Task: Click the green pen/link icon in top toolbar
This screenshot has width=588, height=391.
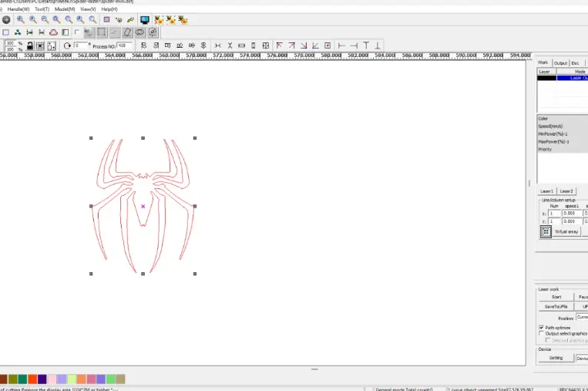Action: pos(130,20)
